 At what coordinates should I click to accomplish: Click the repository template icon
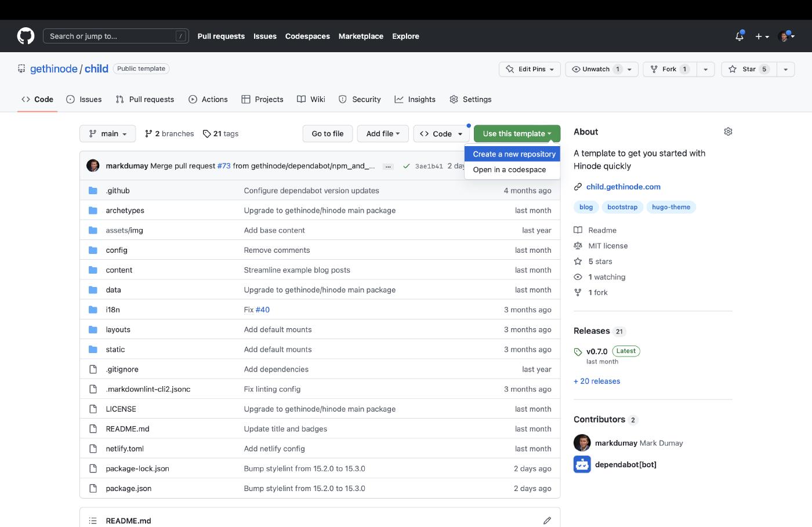click(21, 68)
